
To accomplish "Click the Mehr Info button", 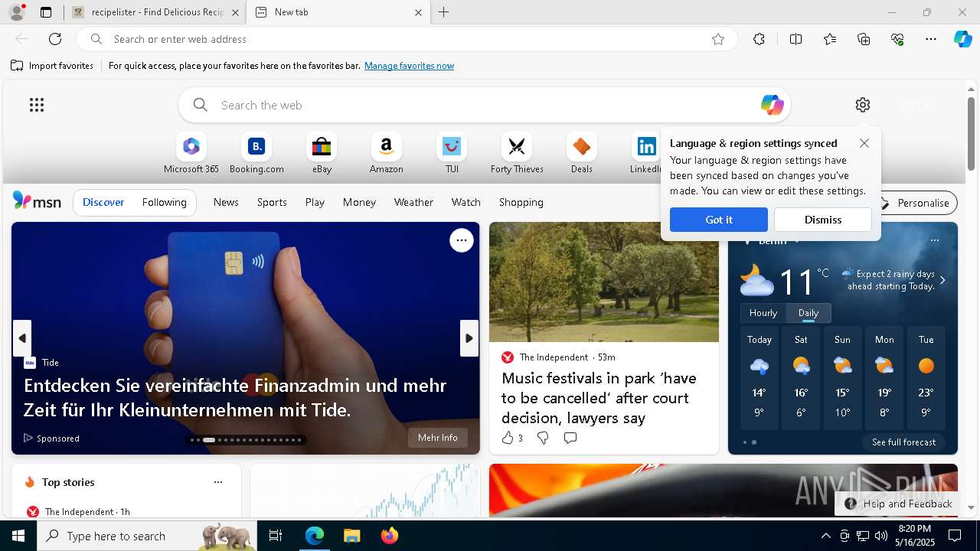I will (x=438, y=438).
